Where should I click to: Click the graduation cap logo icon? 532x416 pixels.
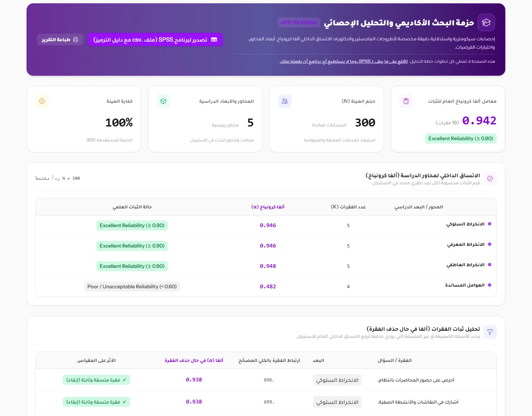point(486,23)
